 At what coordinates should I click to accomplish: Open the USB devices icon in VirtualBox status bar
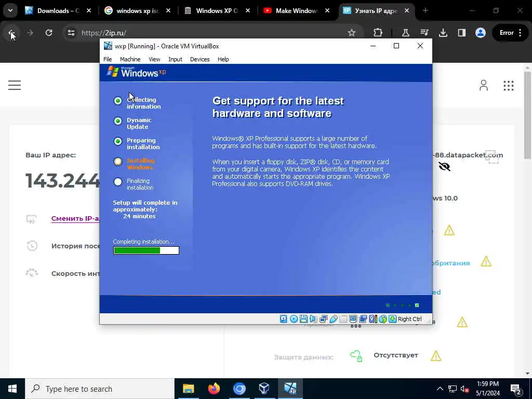pyautogui.click(x=333, y=319)
